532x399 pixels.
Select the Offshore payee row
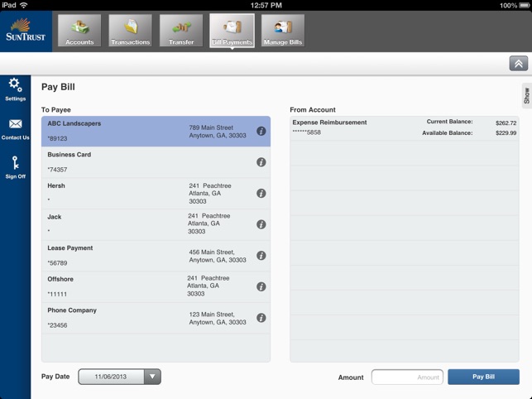click(x=156, y=287)
